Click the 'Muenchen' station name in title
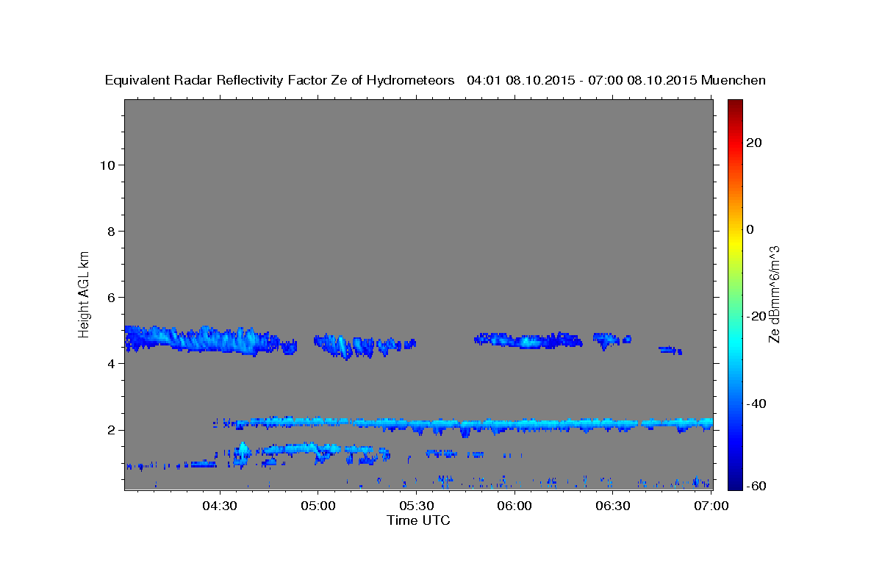 734,80
